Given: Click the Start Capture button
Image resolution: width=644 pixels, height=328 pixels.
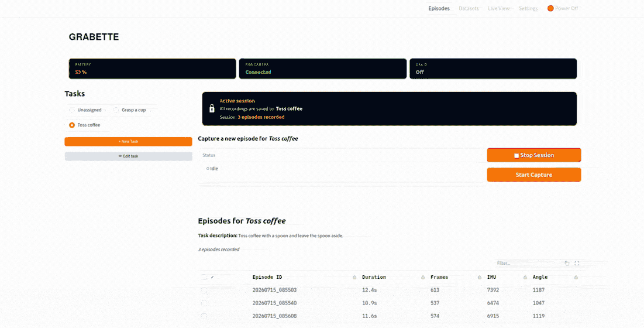Looking at the screenshot, I should click(534, 175).
